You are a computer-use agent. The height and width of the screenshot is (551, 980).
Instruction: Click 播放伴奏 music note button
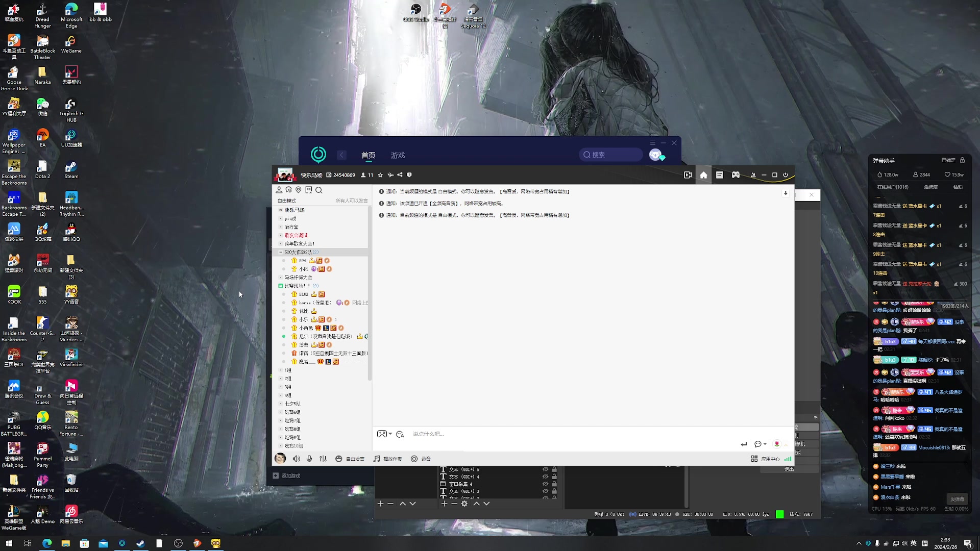pos(377,459)
